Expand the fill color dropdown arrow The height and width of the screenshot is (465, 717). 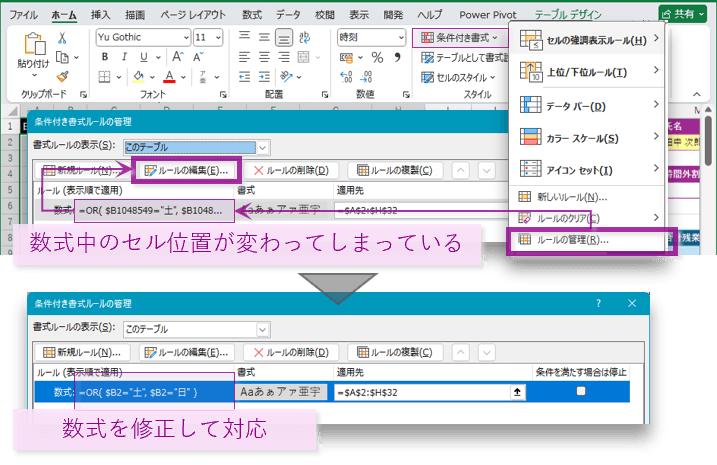click(x=152, y=77)
